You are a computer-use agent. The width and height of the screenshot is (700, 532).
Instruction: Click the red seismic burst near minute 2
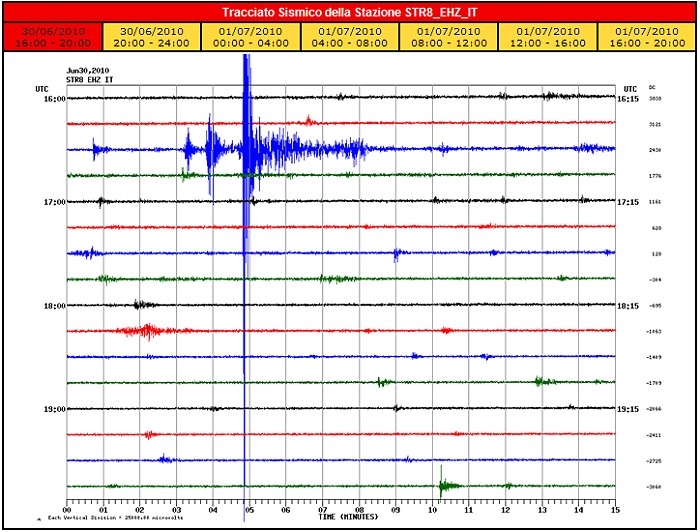click(x=140, y=330)
